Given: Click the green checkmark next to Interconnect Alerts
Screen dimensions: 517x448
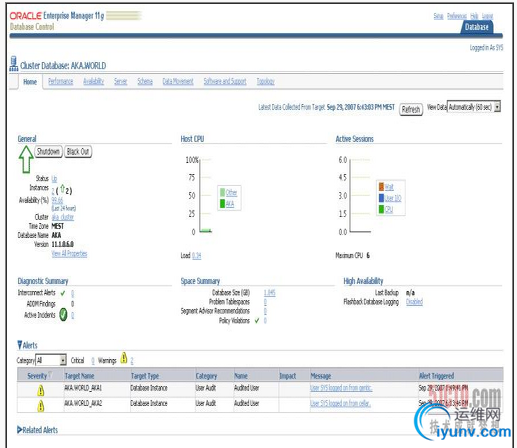Looking at the screenshot, I should click(63, 293).
